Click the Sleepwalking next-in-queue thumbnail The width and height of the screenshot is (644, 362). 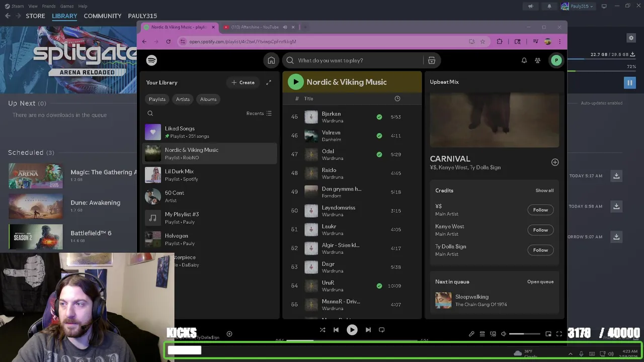pos(443,300)
